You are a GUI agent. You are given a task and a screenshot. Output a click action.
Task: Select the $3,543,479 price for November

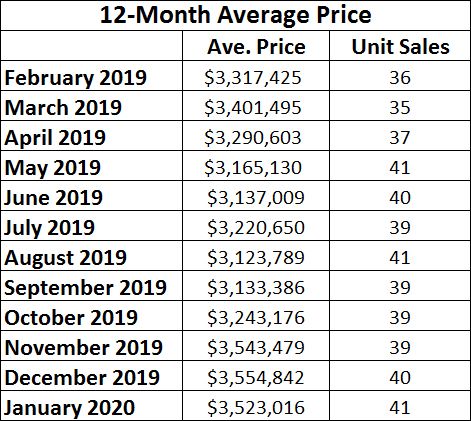pos(256,347)
